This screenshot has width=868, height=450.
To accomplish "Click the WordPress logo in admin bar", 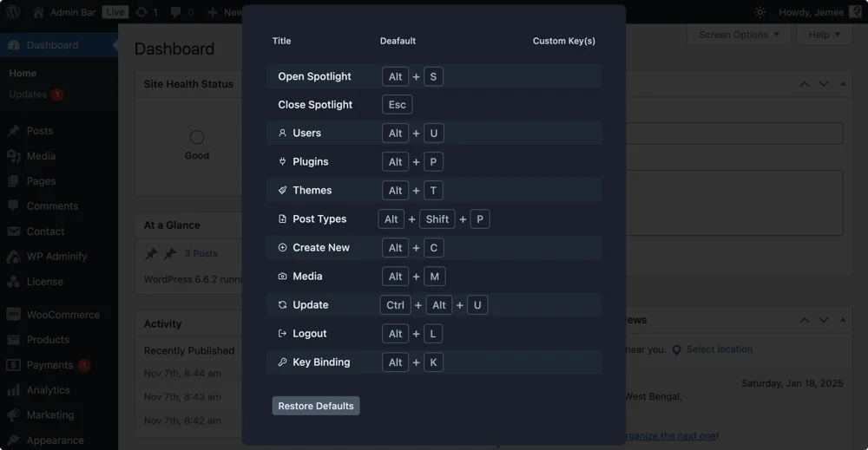I will [13, 11].
